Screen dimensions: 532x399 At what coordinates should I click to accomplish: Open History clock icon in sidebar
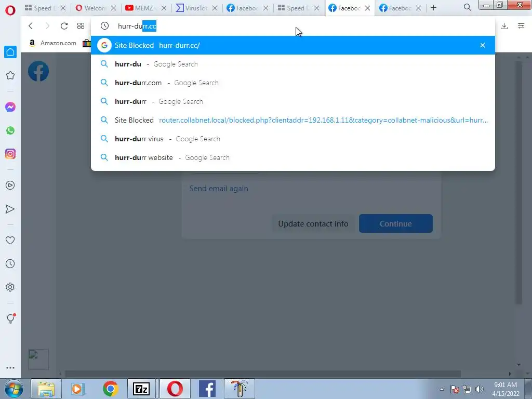point(10,263)
